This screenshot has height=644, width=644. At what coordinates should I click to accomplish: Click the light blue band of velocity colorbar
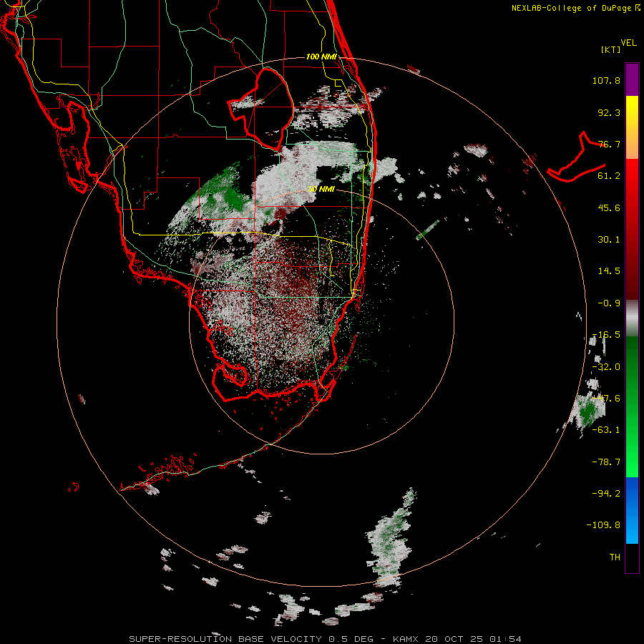point(632,530)
